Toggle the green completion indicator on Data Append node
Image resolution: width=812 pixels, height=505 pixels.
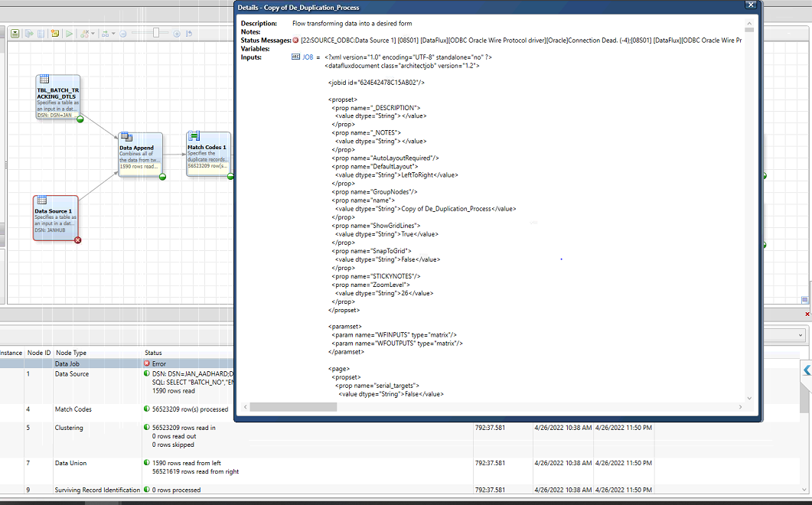tap(161, 177)
